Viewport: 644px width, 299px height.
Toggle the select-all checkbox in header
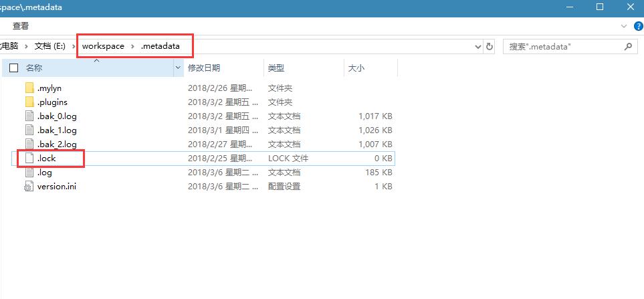click(14, 68)
